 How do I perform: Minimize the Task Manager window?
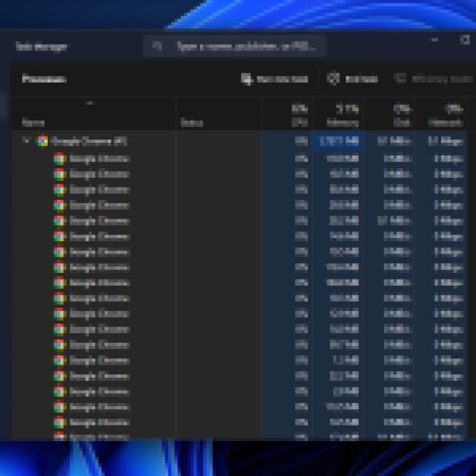pos(435,40)
